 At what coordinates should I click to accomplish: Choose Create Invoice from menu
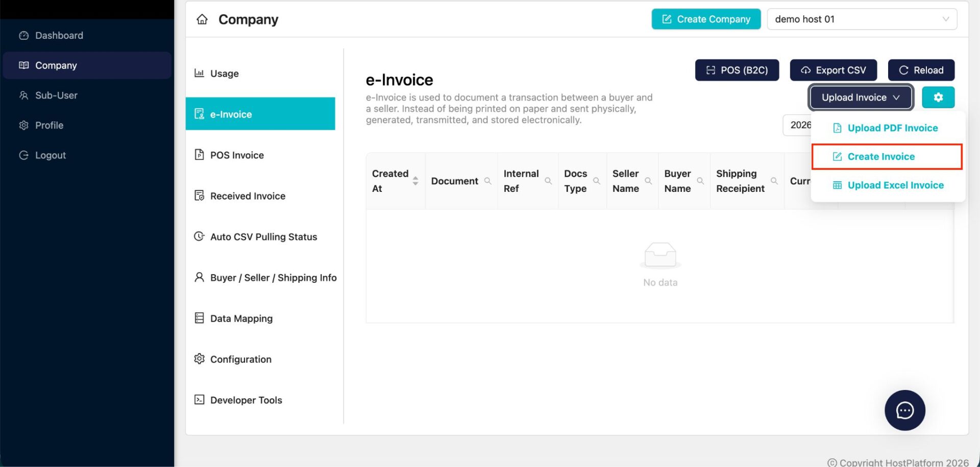point(887,157)
